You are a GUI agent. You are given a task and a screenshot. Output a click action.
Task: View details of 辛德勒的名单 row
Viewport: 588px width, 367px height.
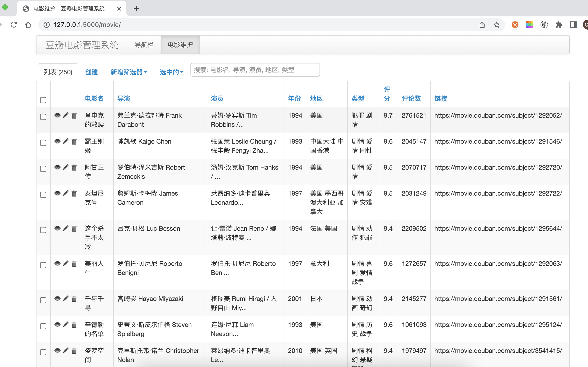(x=57, y=325)
